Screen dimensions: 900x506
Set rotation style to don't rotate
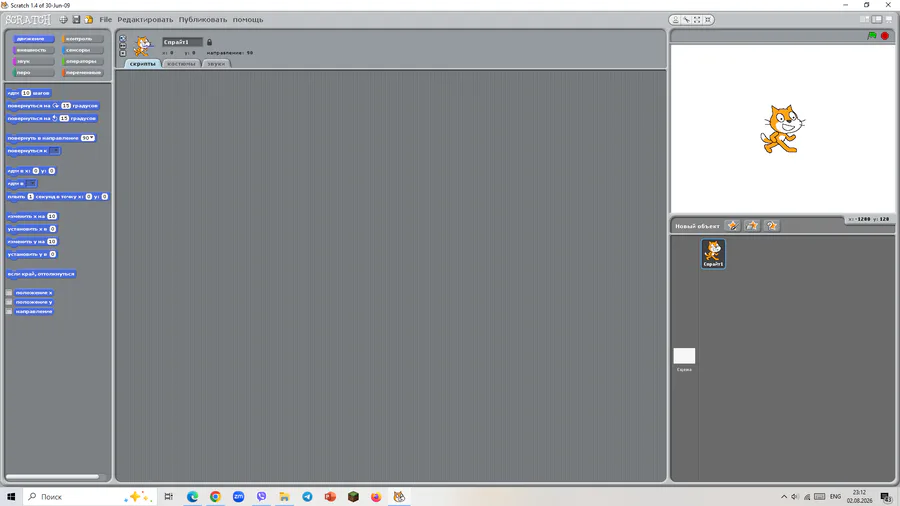(x=122, y=53)
